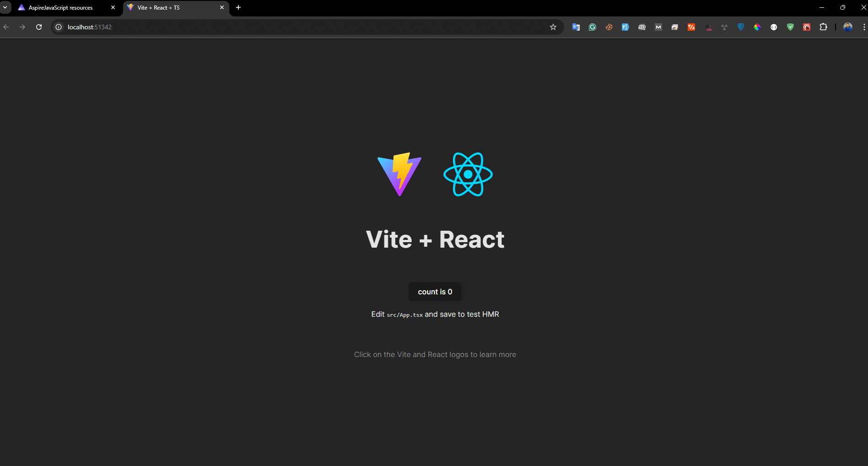Click the count is 0 button
Image resolution: width=868 pixels, height=466 pixels.
click(x=435, y=292)
